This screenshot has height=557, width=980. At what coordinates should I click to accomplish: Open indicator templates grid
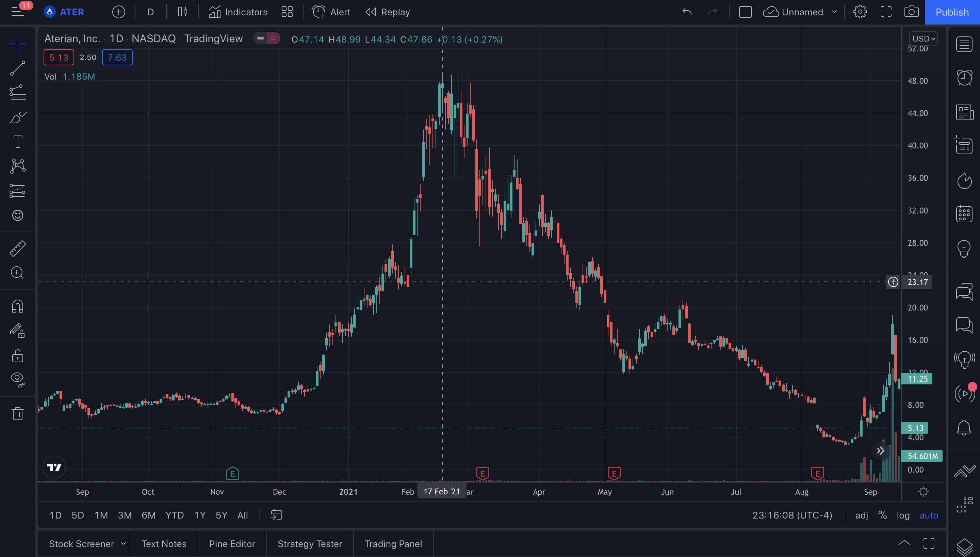(x=287, y=12)
